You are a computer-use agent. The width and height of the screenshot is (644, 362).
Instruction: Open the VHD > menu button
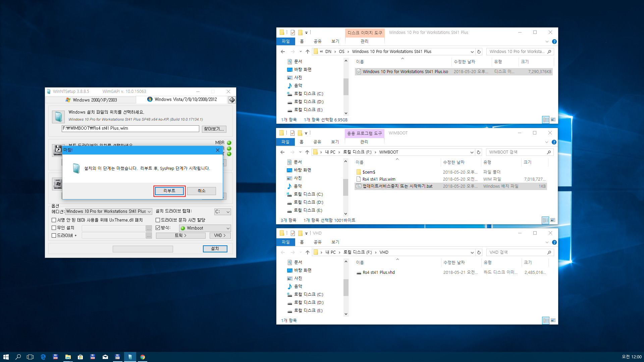tap(220, 236)
